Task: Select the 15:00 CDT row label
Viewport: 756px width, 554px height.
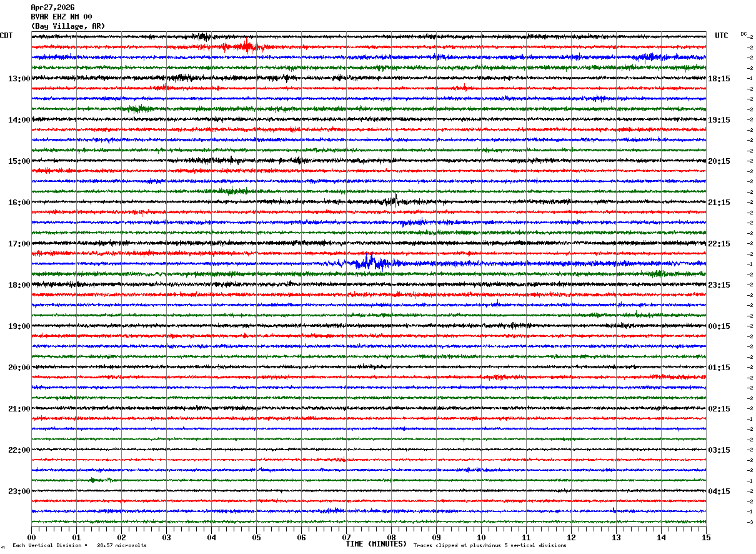Action: [19, 161]
